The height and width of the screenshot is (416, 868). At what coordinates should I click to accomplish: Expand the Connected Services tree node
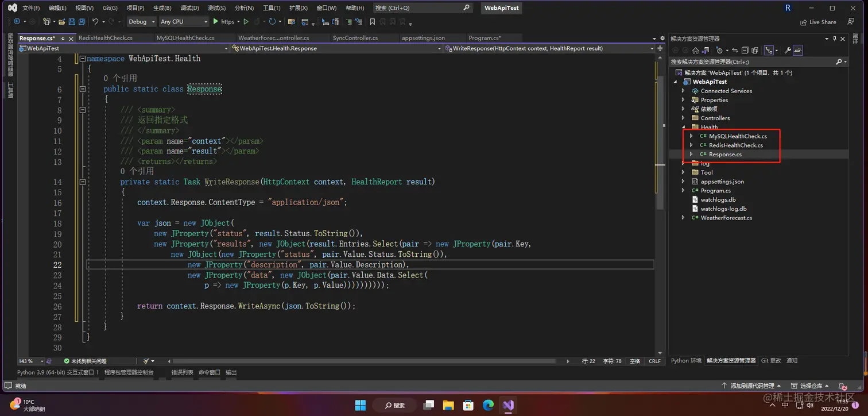coord(683,91)
